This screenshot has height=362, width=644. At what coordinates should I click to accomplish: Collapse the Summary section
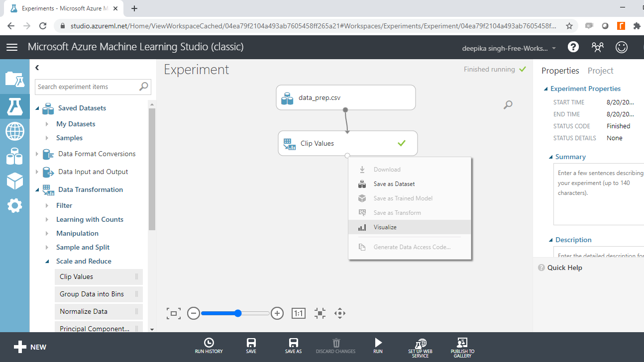pyautogui.click(x=551, y=157)
